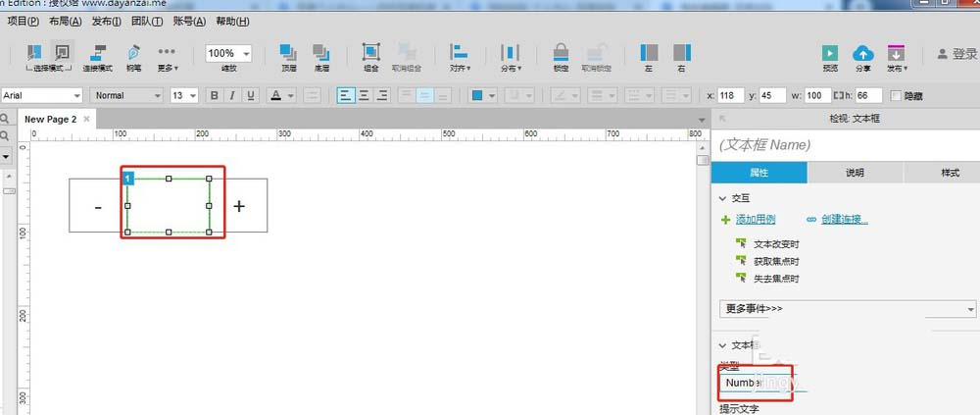980x415 pixels.
Task: Enable the Hidden (隐藏) checkbox
Action: (896, 96)
